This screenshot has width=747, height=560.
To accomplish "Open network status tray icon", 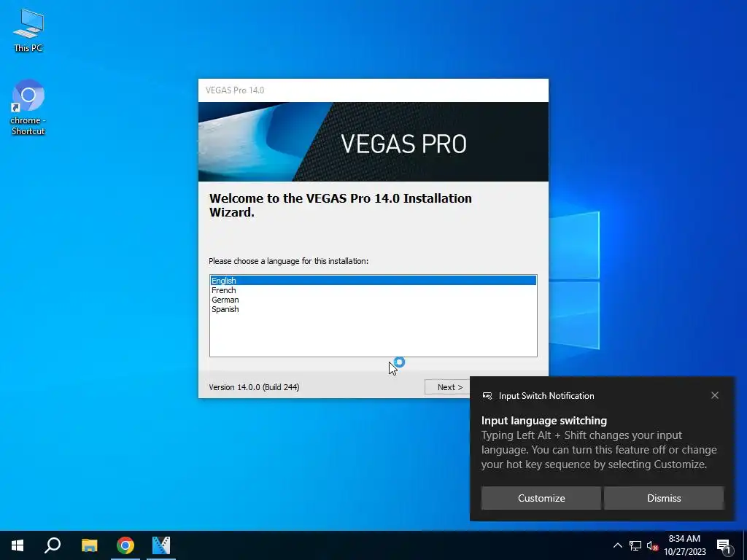I will click(635, 545).
